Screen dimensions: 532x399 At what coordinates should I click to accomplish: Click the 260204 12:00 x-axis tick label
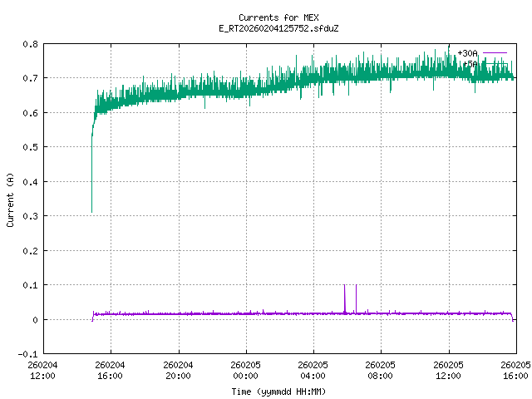pos(42,370)
